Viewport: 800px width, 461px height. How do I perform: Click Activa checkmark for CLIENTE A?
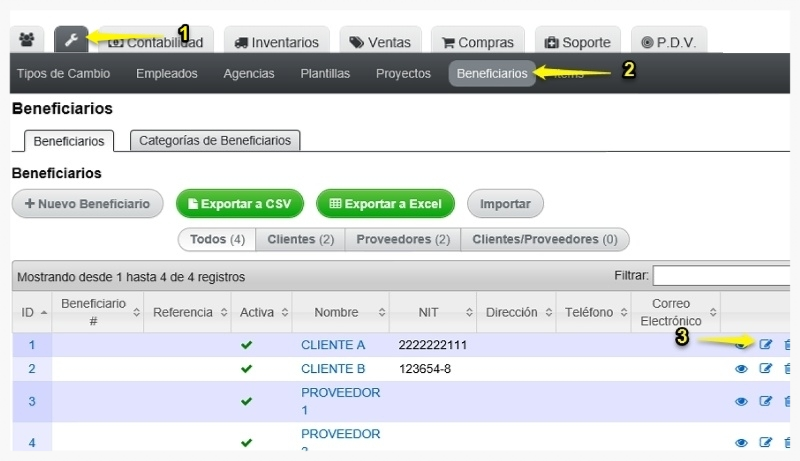(246, 345)
